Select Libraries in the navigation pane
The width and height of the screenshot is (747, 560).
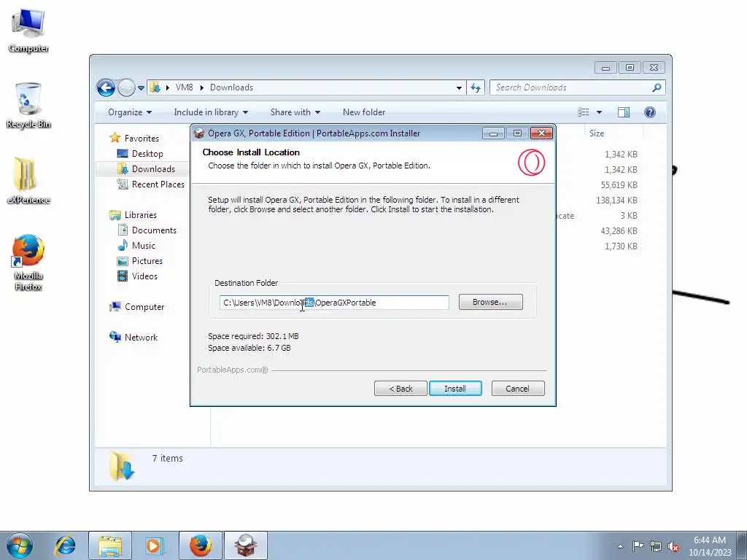click(141, 215)
